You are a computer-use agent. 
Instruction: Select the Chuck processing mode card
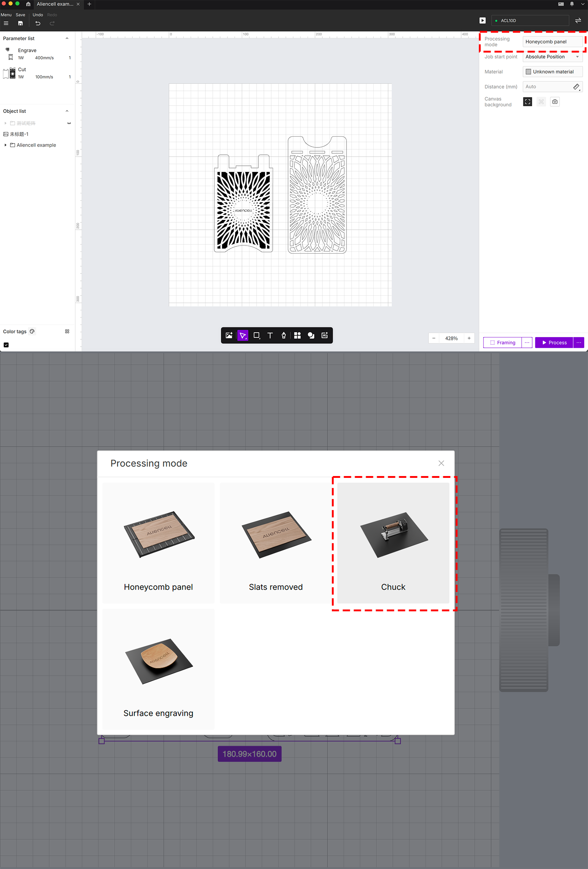393,543
